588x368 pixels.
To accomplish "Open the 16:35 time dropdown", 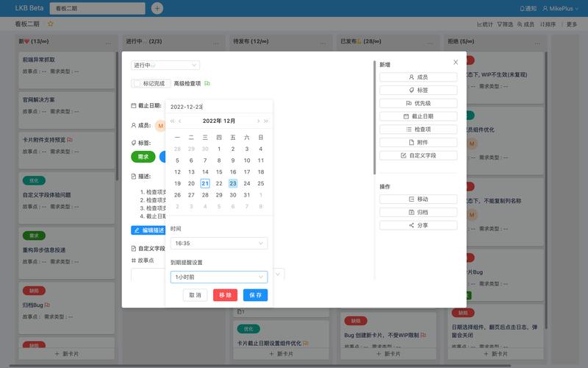I will click(x=219, y=244).
